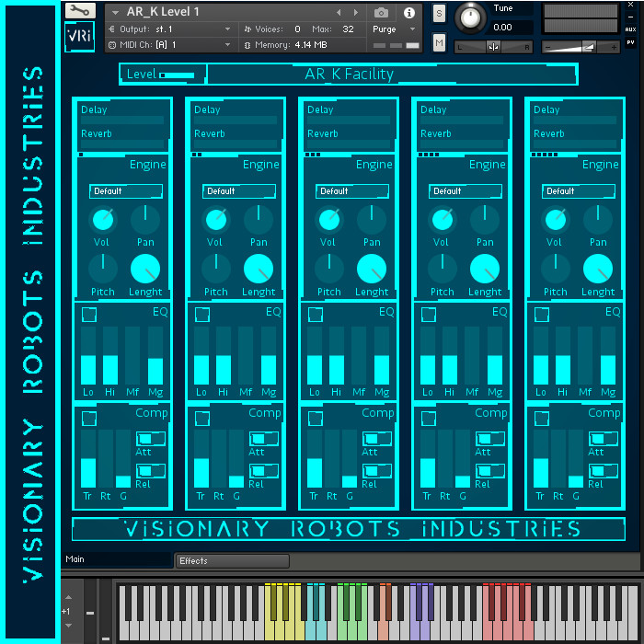Click fifth strip's Pan knob
The width and height of the screenshot is (644, 644).
tap(598, 220)
